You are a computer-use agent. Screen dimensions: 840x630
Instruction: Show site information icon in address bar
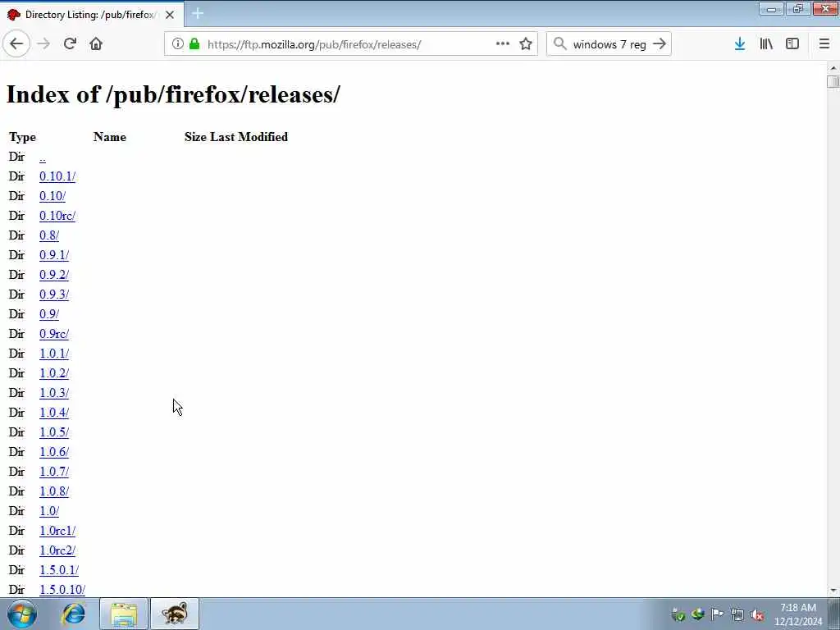[178, 44]
